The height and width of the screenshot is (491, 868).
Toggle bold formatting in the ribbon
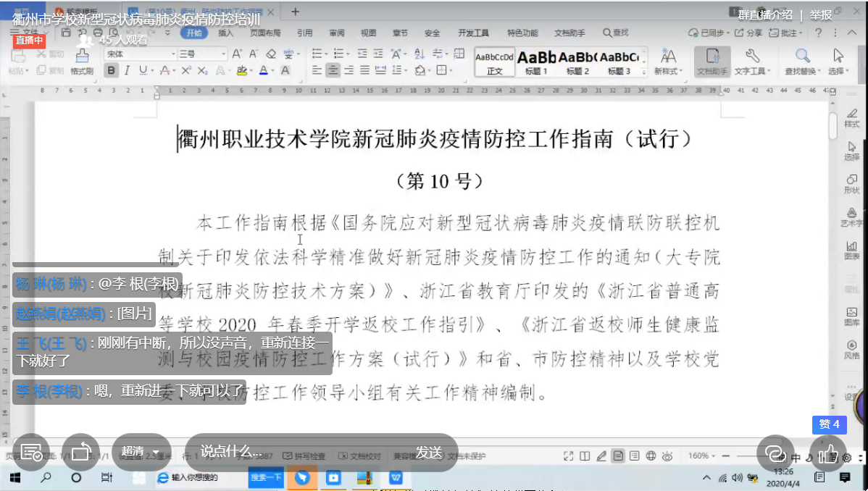111,70
